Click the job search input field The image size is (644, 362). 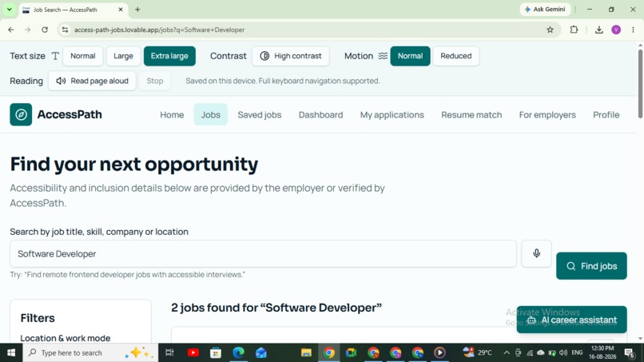[x=263, y=254]
